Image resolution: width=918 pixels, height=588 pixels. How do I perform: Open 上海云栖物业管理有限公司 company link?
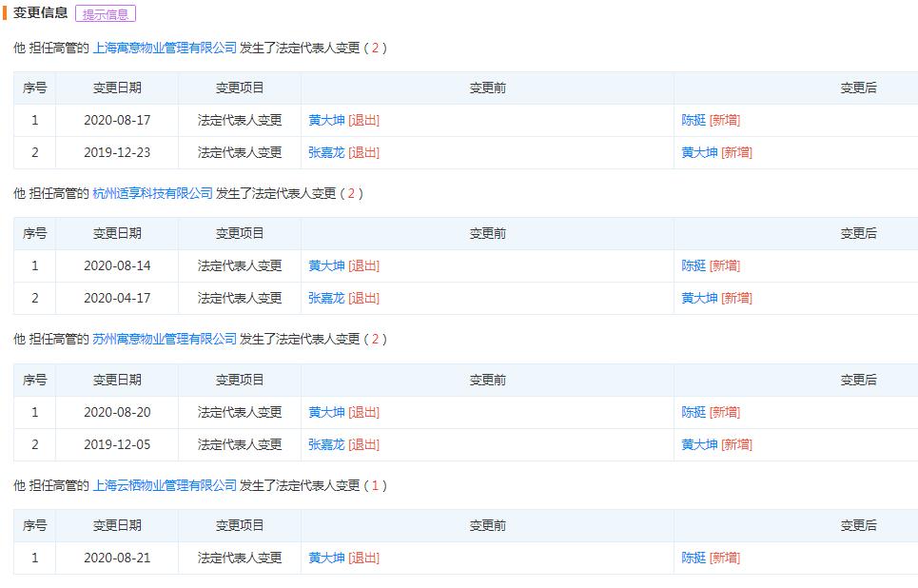tap(165, 485)
